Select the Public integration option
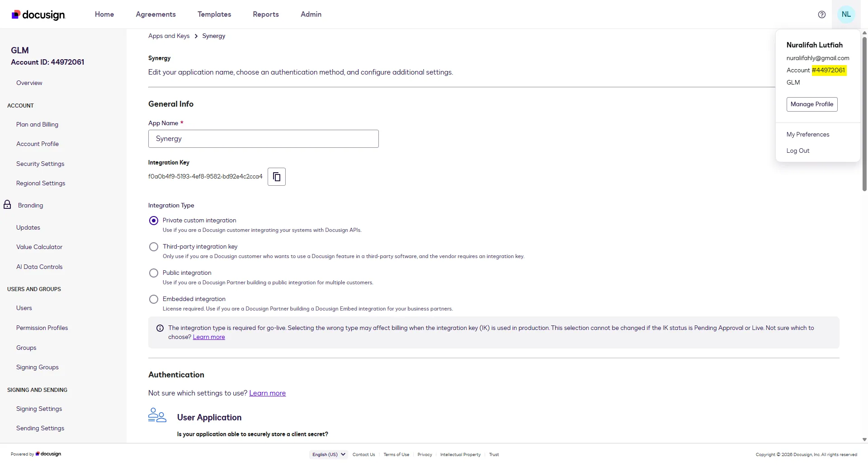This screenshot has height=466, width=868. pos(153,273)
